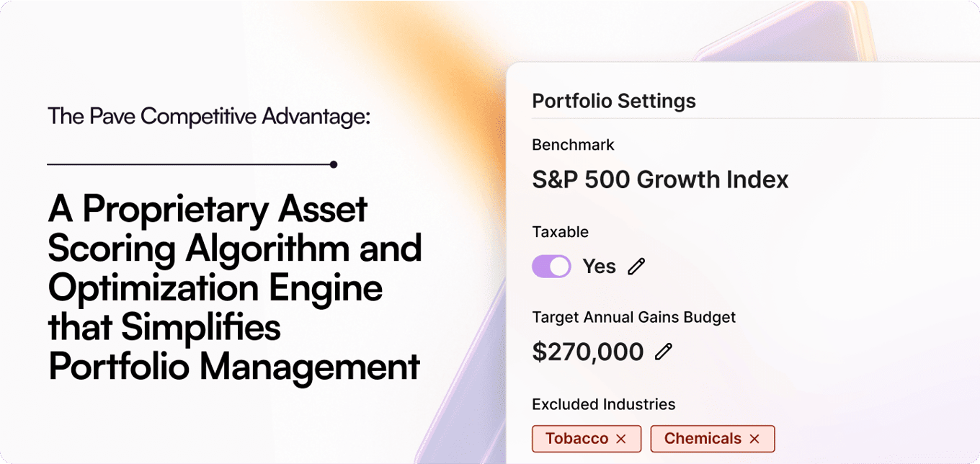Click the $270,000 gains budget value

[588, 352]
